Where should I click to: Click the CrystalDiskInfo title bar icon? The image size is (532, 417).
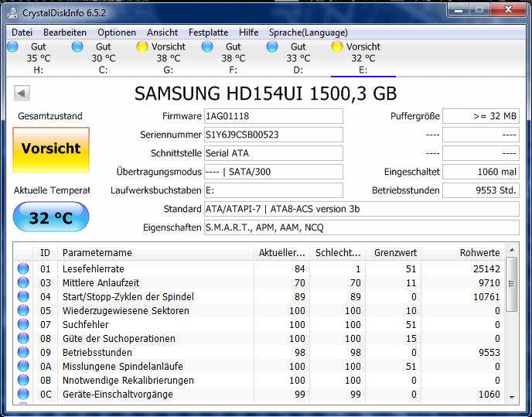[x=13, y=13]
